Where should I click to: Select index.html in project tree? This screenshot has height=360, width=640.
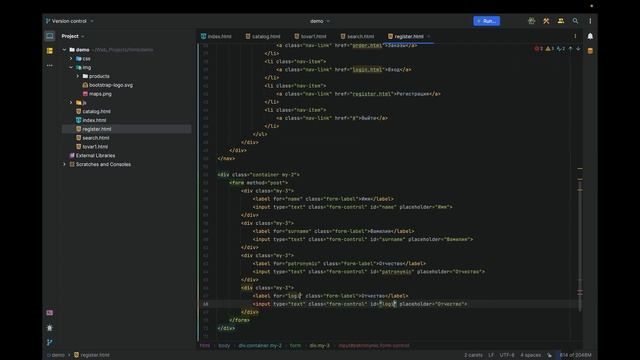coord(91,120)
